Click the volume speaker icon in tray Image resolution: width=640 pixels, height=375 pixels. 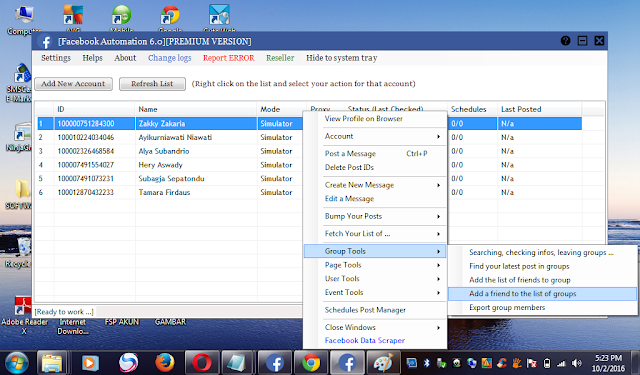tap(576, 363)
